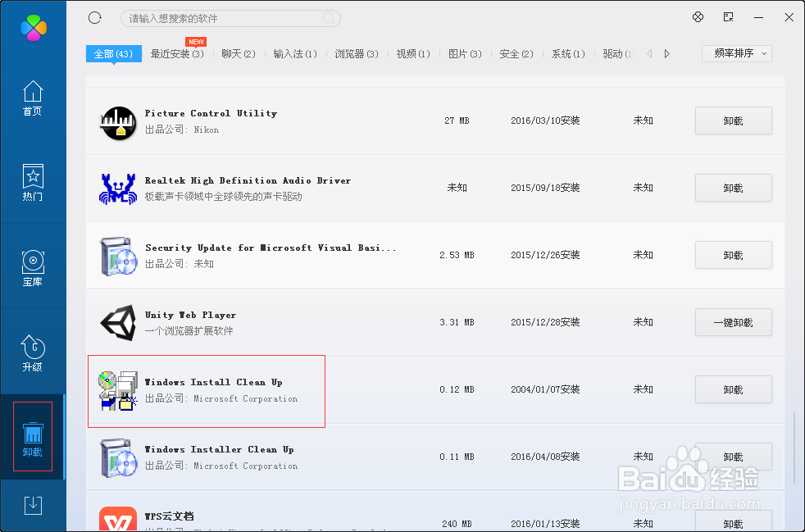The width and height of the screenshot is (805, 532).
Task: Uninstall Security Update for Microsoft Visual Basic
Action: [x=733, y=255]
